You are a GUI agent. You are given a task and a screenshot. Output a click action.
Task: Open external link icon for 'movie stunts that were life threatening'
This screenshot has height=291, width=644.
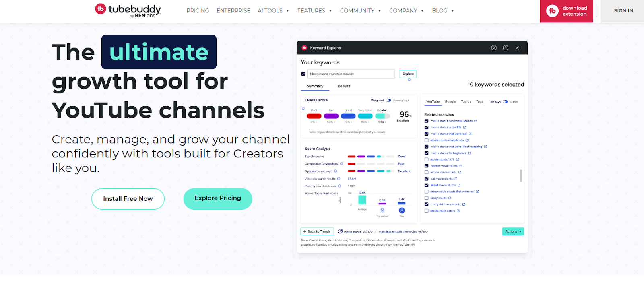[485, 147]
